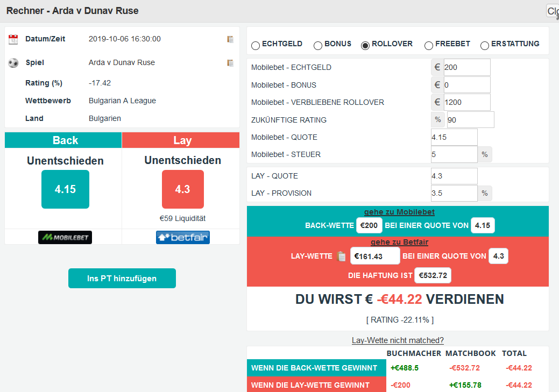Click the soccer ball icon next to Spiel

[x=13, y=63]
